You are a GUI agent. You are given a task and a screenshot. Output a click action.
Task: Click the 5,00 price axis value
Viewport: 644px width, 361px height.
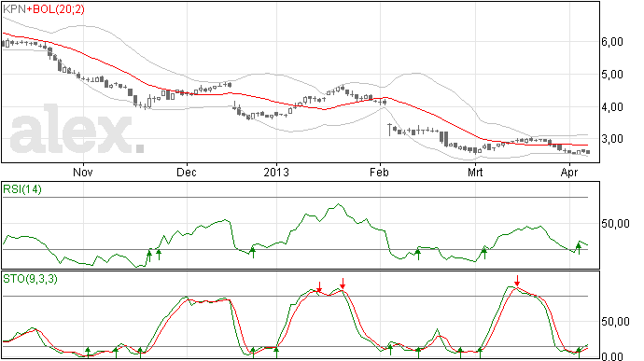pyautogui.click(x=612, y=75)
